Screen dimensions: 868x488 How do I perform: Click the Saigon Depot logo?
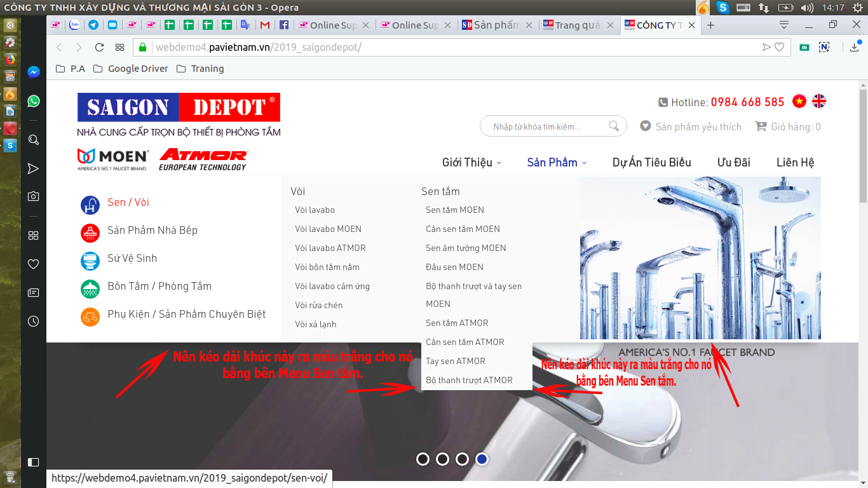(x=179, y=115)
